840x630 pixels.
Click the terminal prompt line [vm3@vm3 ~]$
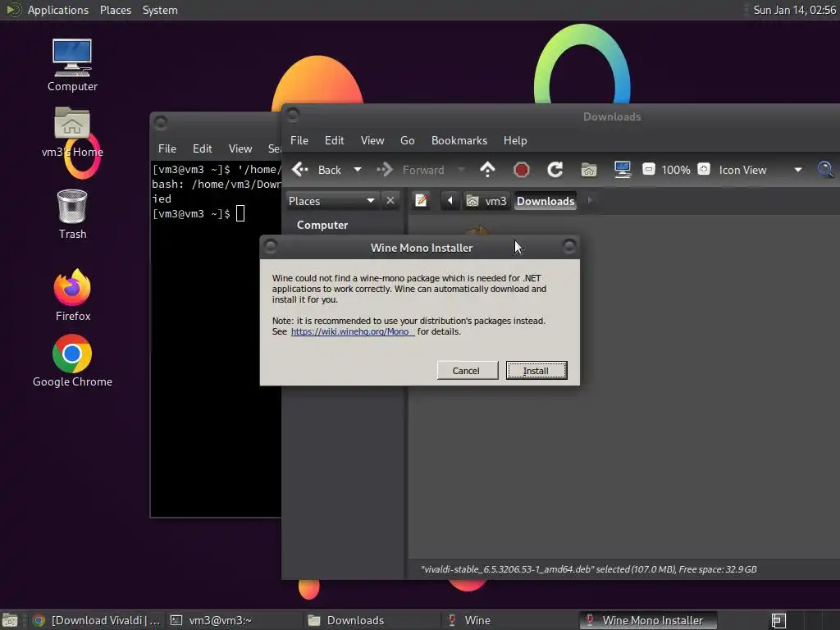coord(192,214)
